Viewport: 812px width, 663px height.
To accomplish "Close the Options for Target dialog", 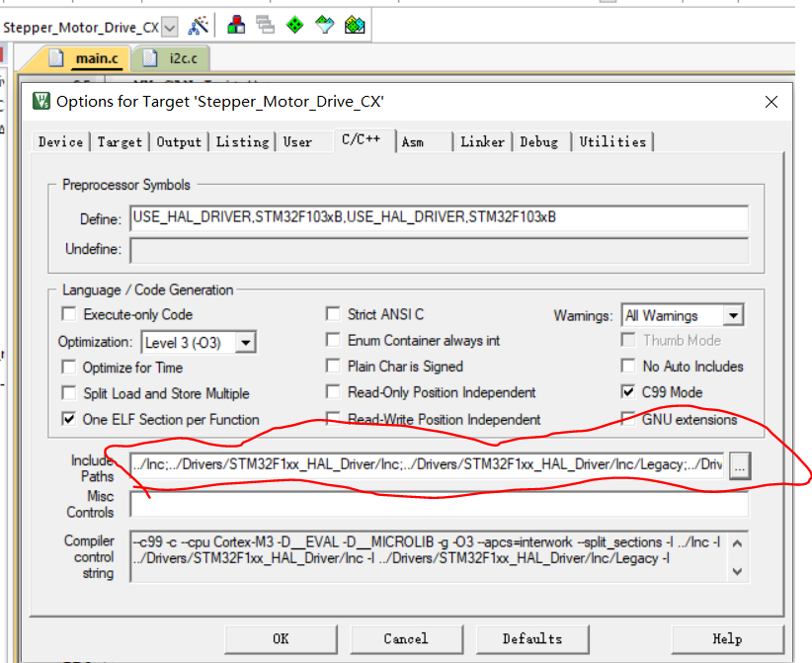I will (771, 101).
